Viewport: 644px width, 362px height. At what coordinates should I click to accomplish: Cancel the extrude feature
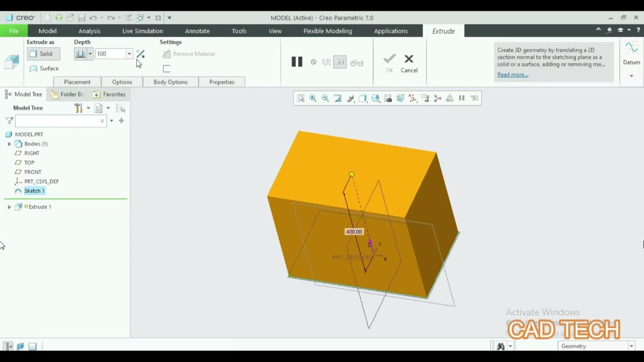[x=409, y=63]
